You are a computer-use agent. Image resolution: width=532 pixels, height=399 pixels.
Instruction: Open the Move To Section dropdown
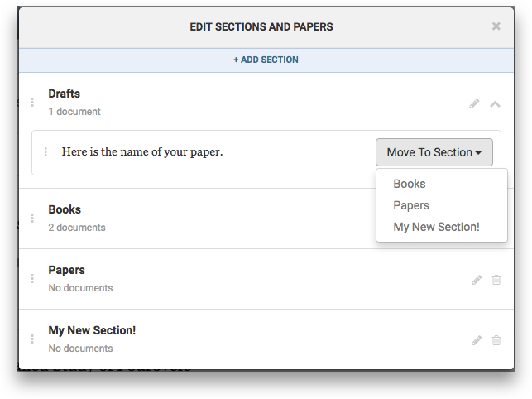[434, 152]
